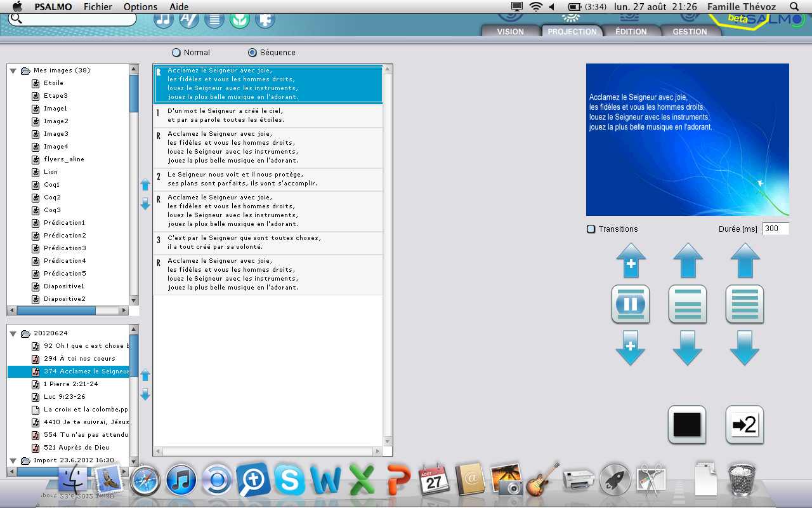Viewport: 812px width, 508px height.
Task: Click up arrow above the paragraph-layout button
Action: (x=688, y=260)
